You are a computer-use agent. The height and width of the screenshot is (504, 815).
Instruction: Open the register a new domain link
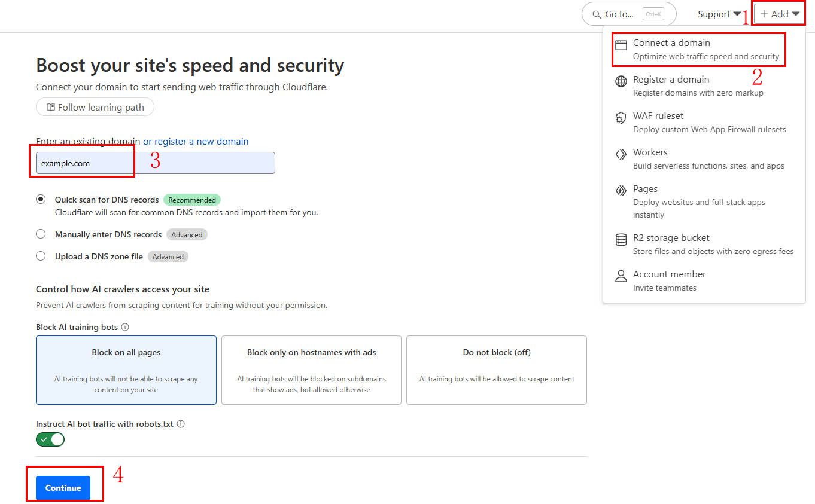point(196,142)
